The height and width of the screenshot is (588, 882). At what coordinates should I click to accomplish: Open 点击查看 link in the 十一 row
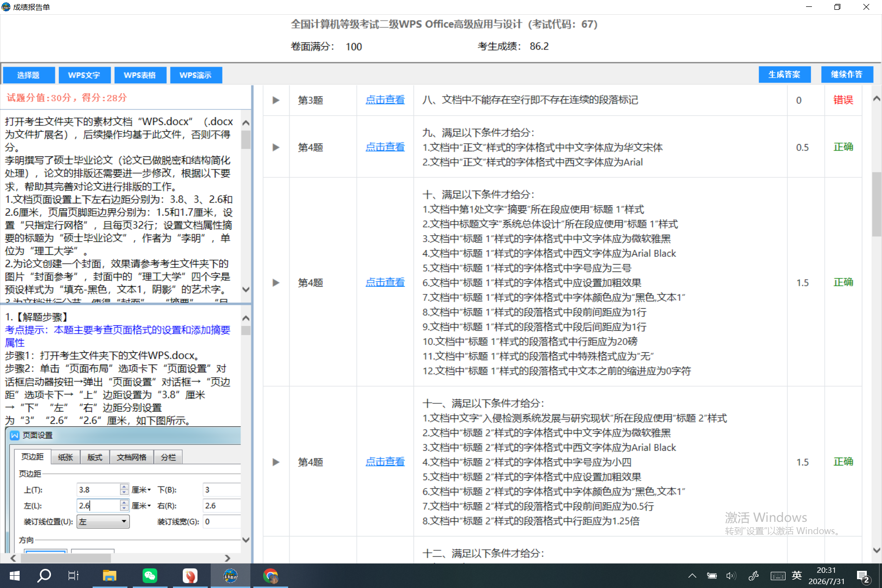coord(385,462)
